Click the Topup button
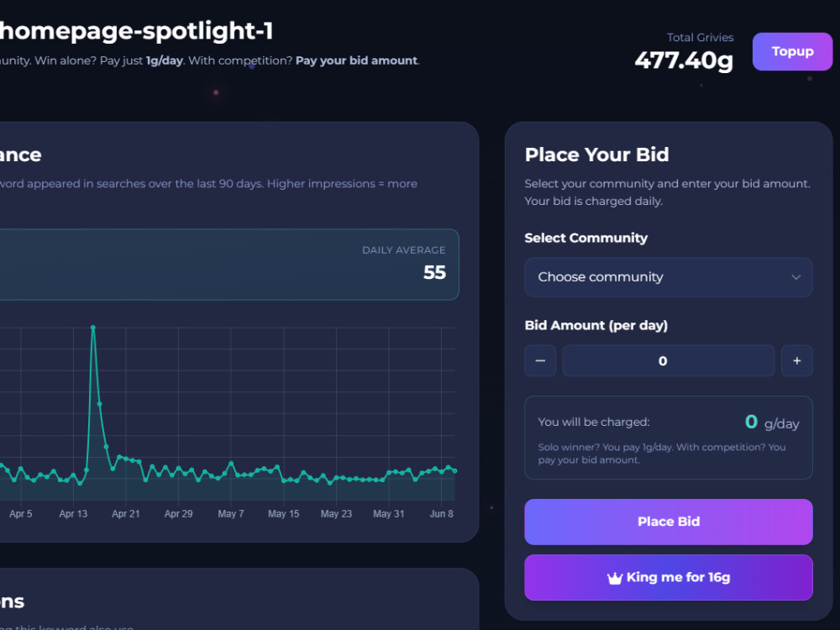The image size is (840, 630). click(792, 51)
